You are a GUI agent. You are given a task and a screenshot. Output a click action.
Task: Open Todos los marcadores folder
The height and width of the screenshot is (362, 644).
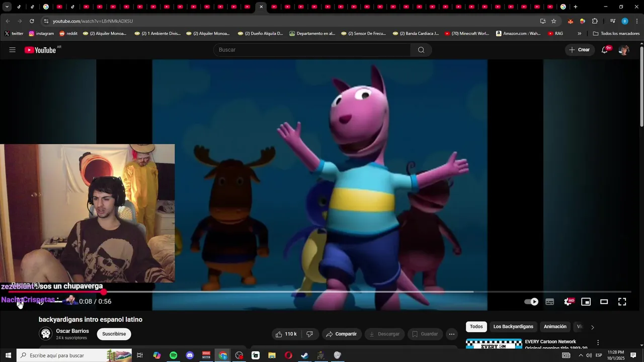click(616, 34)
